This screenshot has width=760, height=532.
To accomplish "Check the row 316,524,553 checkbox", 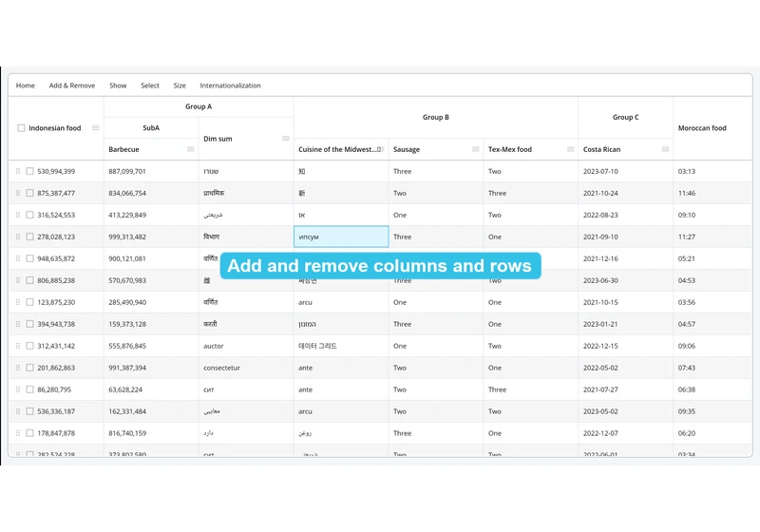I will (x=30, y=215).
